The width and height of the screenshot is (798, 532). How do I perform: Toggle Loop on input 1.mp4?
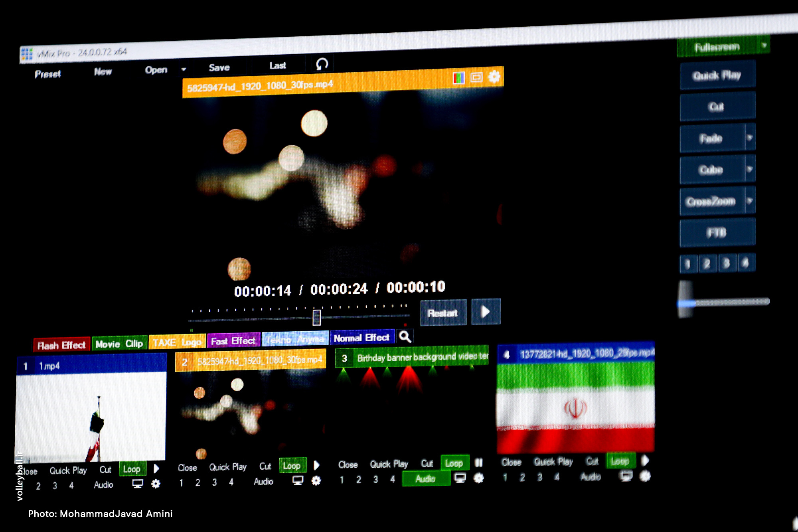point(132,469)
